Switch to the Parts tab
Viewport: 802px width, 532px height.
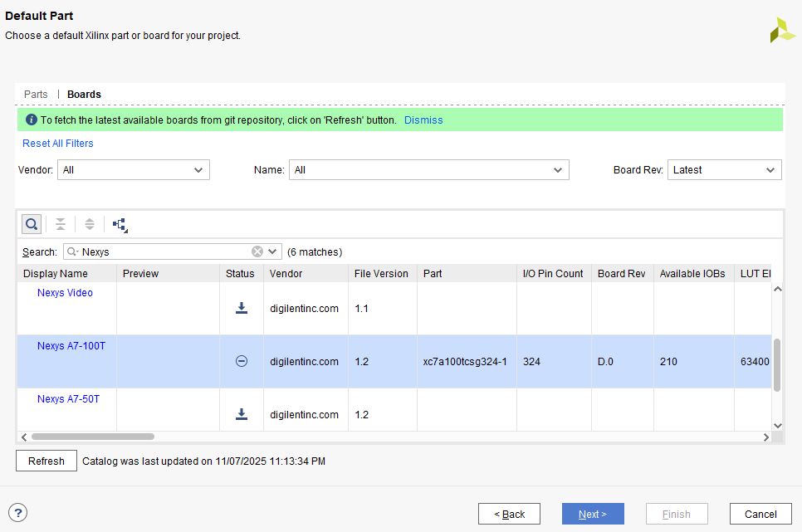[36, 95]
